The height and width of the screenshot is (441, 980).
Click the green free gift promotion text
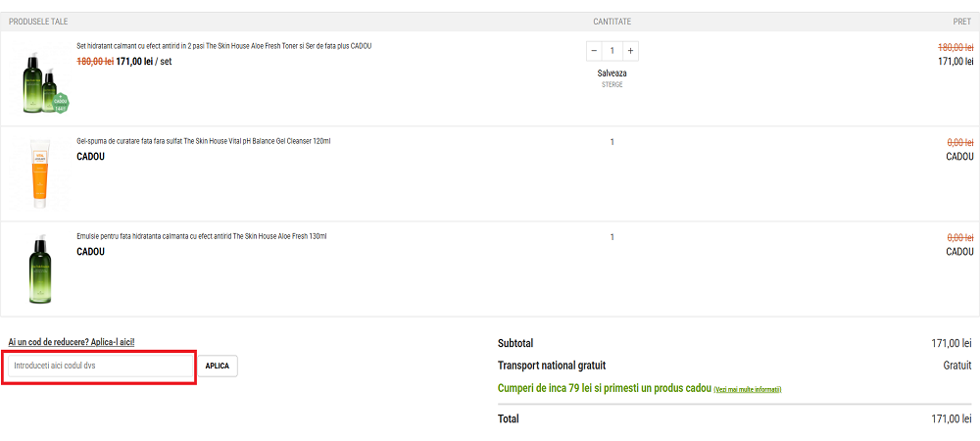tap(605, 388)
